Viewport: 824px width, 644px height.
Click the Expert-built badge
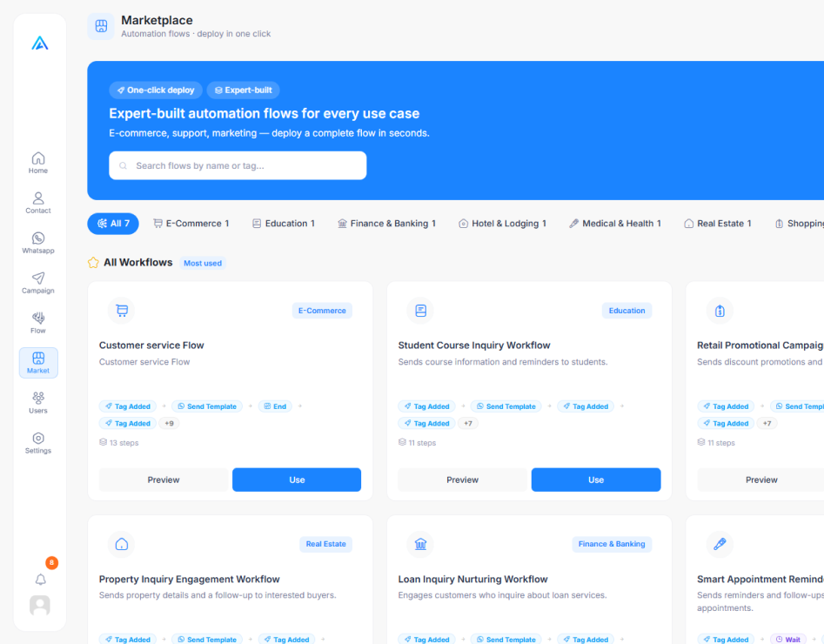point(244,90)
